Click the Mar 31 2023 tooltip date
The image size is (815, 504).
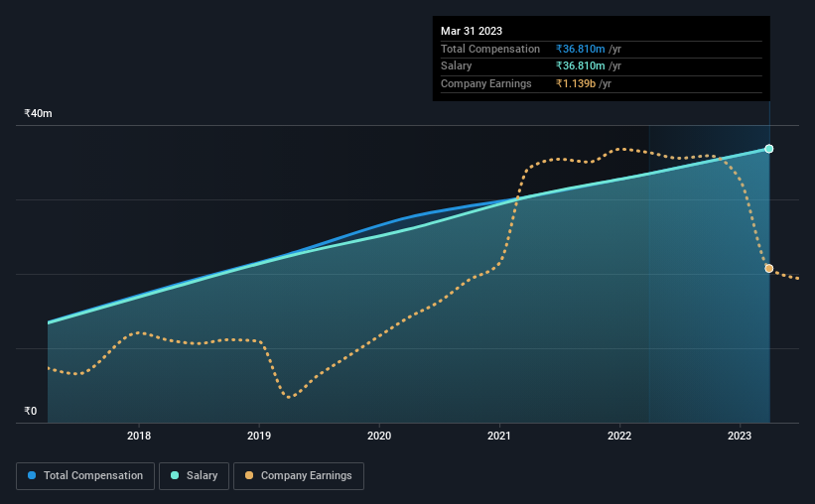472,31
